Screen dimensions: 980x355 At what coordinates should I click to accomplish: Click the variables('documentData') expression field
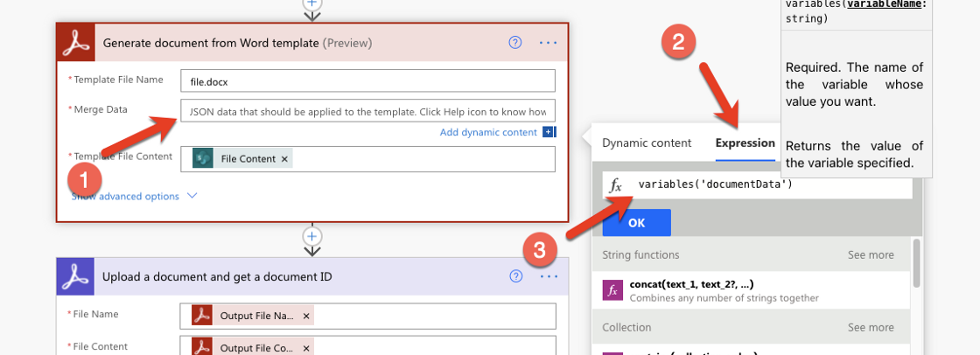tap(758, 185)
